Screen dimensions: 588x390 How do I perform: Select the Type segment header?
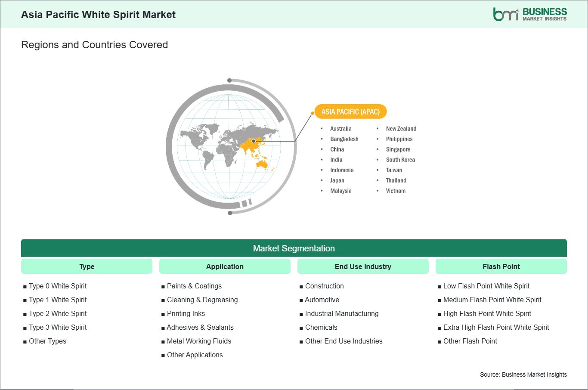click(87, 266)
